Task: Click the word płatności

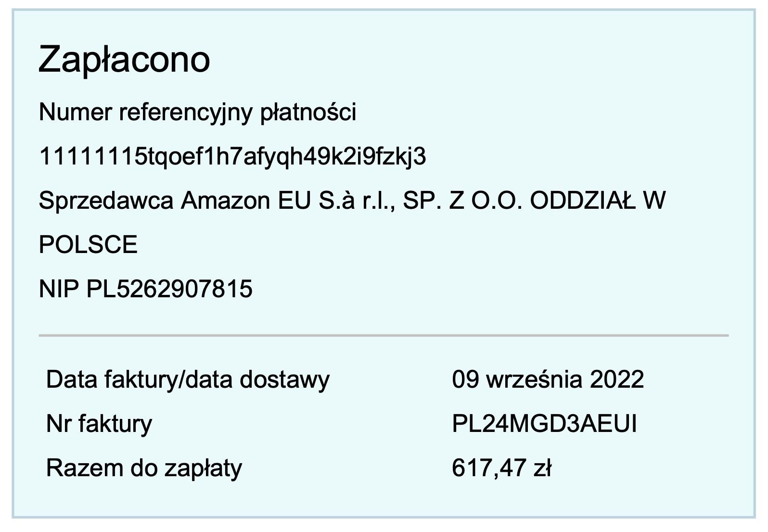Action: [308, 113]
